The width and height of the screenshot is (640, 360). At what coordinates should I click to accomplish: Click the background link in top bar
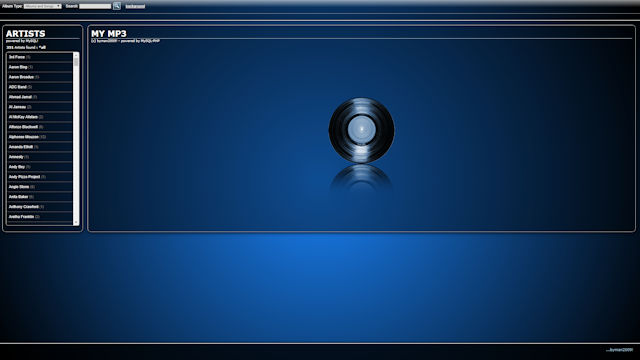click(x=135, y=7)
